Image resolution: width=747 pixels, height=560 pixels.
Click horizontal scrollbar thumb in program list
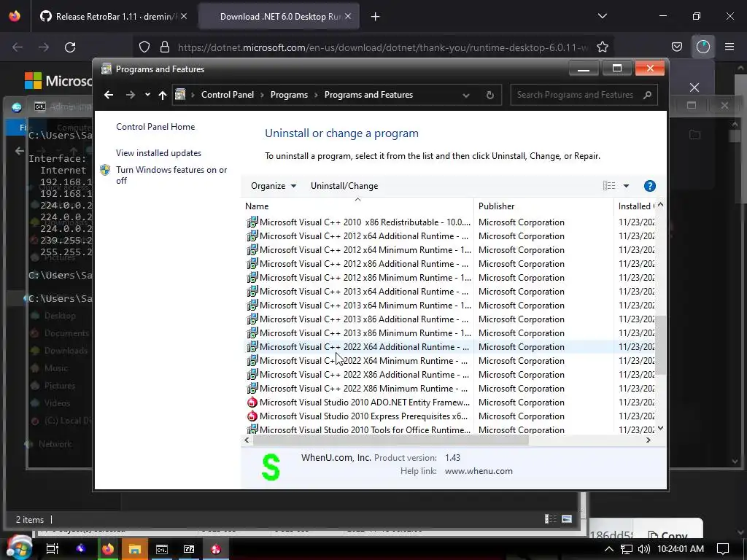click(x=391, y=440)
